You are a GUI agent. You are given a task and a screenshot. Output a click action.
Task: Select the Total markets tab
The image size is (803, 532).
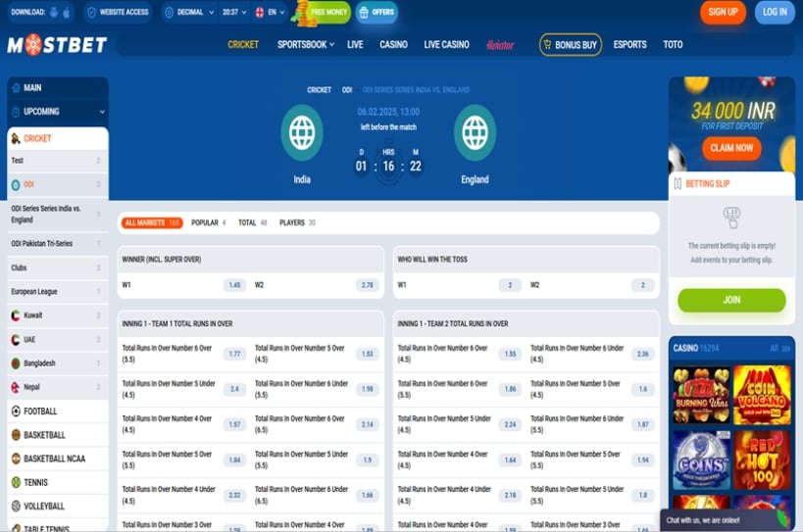(x=253, y=222)
